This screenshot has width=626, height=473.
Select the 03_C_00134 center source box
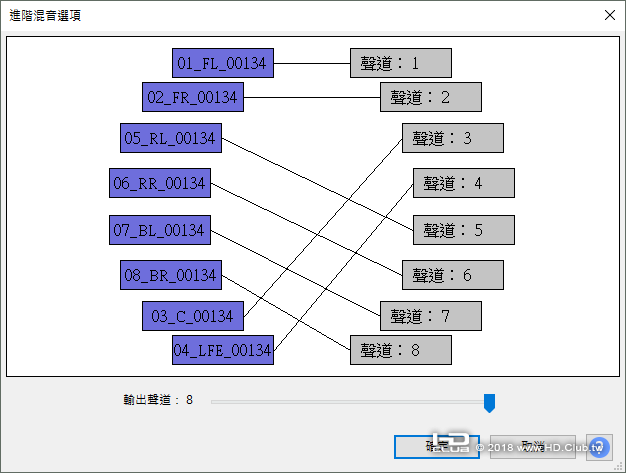click(193, 316)
